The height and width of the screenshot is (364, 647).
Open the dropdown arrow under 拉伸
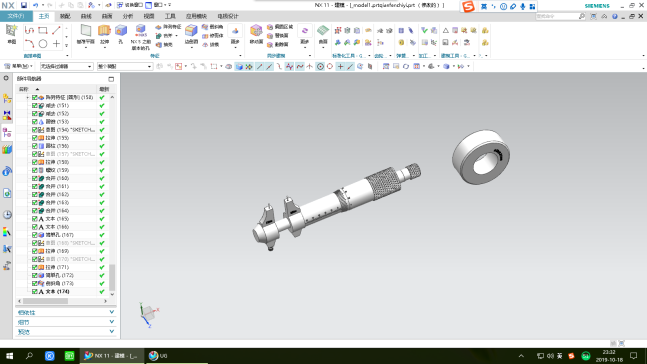tap(104, 47)
